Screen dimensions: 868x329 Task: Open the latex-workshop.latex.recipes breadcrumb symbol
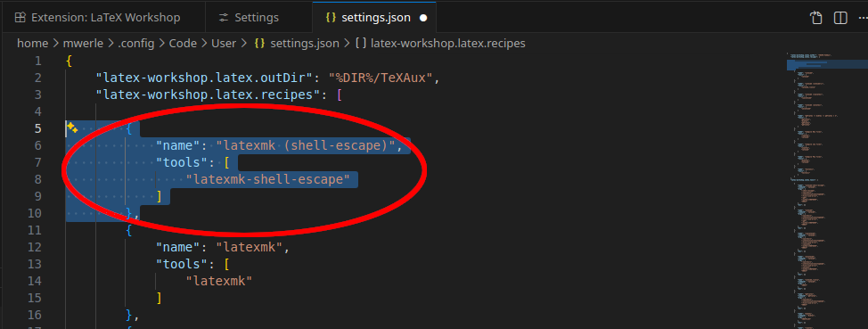point(440,43)
